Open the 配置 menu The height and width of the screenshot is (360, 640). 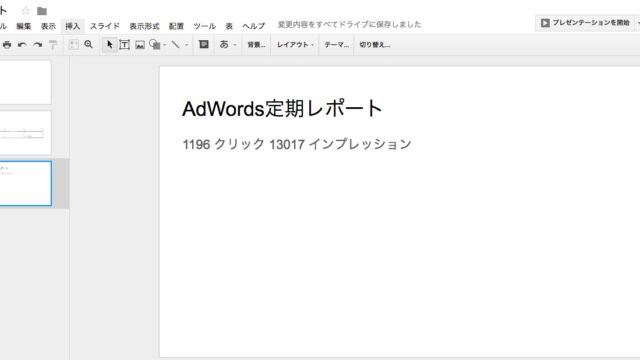pos(176,26)
